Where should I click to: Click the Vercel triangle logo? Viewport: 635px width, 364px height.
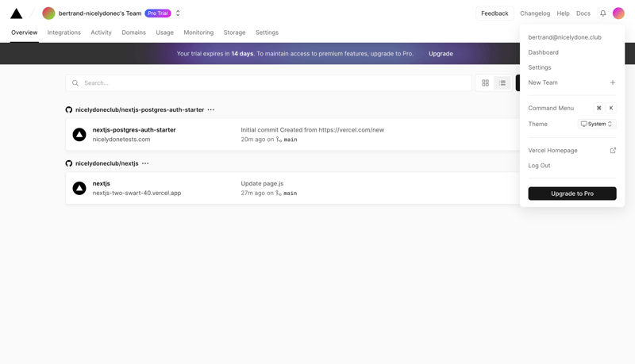16,13
